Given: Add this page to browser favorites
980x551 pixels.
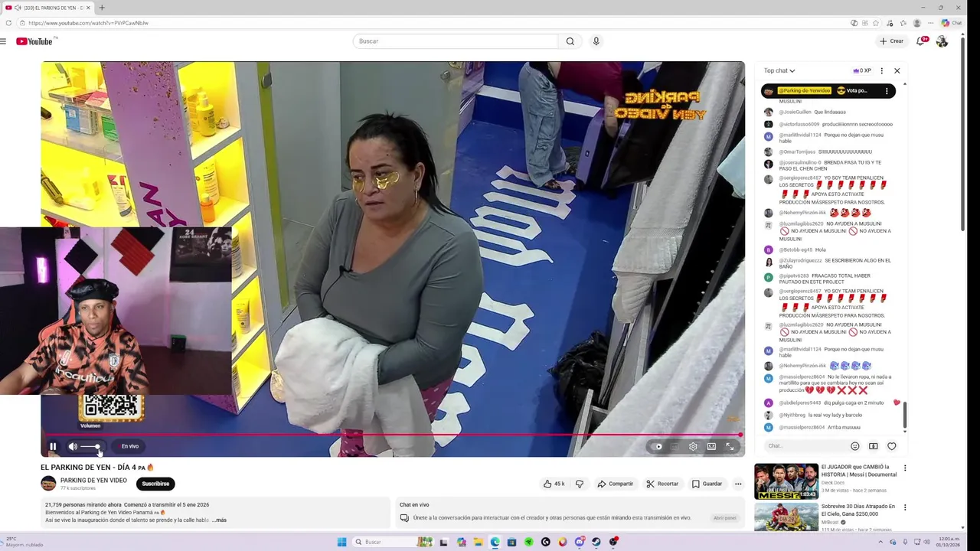Looking at the screenshot, I should tap(876, 23).
